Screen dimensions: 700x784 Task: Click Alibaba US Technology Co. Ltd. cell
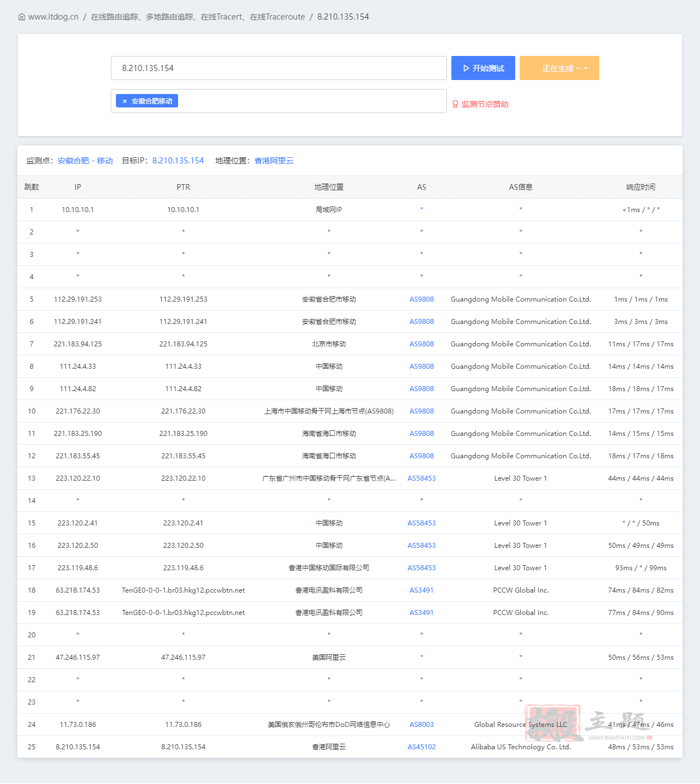coord(521,747)
